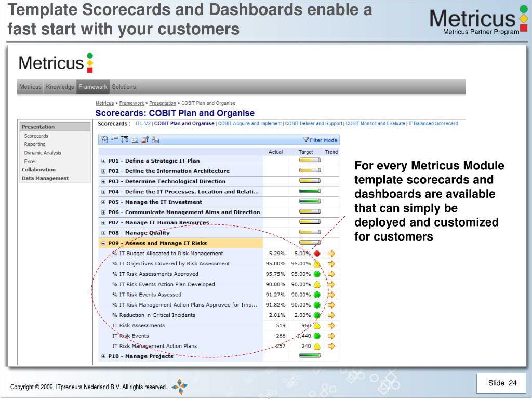
Task: Open Data Management section in the sidebar
Action: coord(45,178)
